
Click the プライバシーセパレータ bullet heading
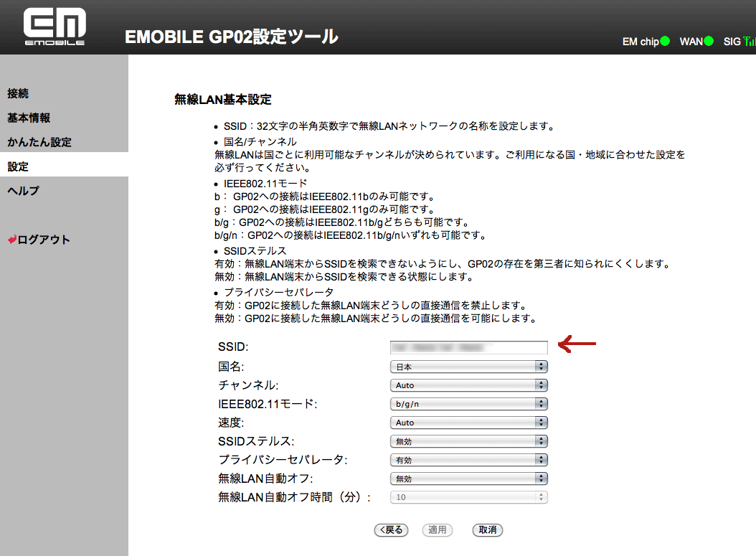[279, 292]
